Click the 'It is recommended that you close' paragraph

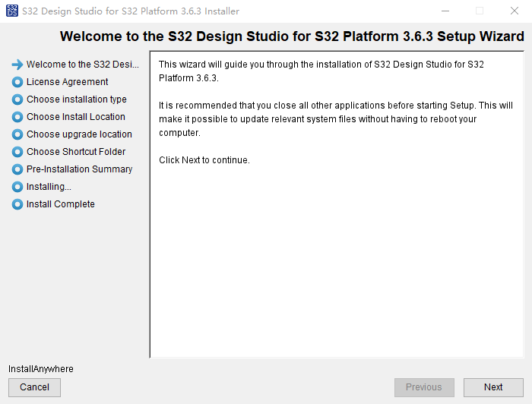(x=336, y=119)
